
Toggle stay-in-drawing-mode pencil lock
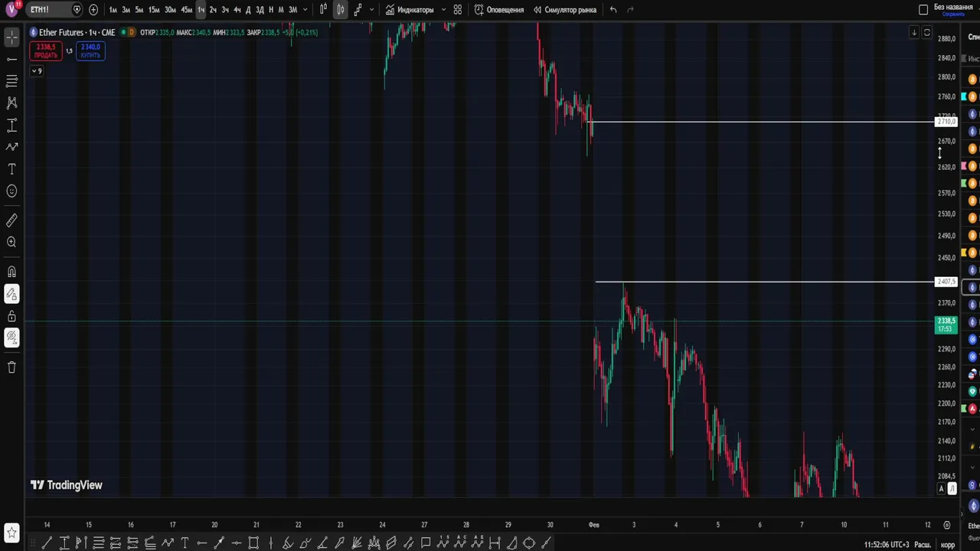[11, 294]
